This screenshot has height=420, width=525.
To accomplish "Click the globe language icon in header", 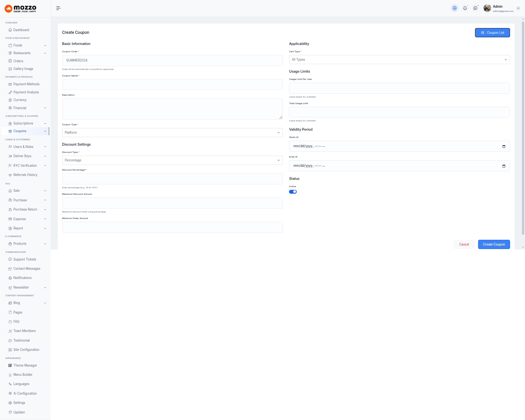I will click(455, 8).
